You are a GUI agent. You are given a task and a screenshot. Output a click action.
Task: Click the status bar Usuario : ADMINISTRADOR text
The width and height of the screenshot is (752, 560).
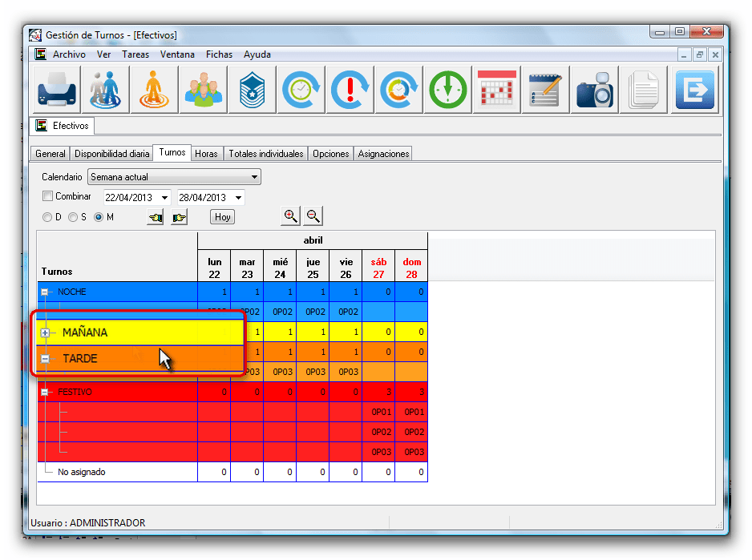pyautogui.click(x=87, y=522)
